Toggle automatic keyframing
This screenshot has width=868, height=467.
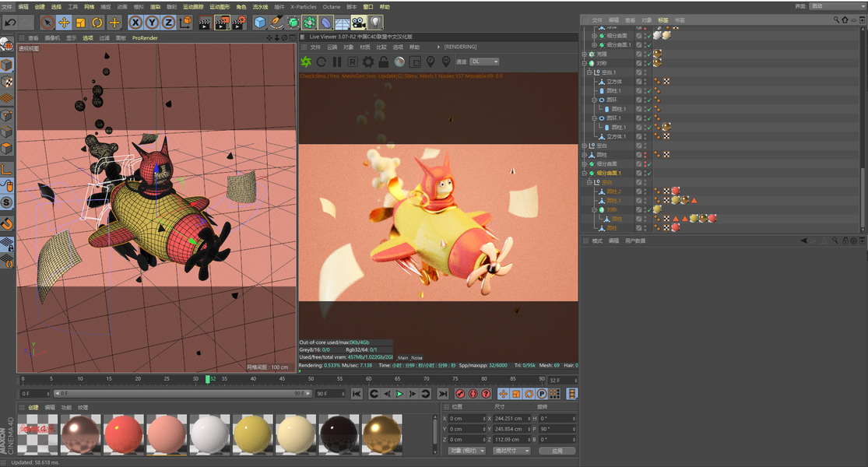(473, 393)
